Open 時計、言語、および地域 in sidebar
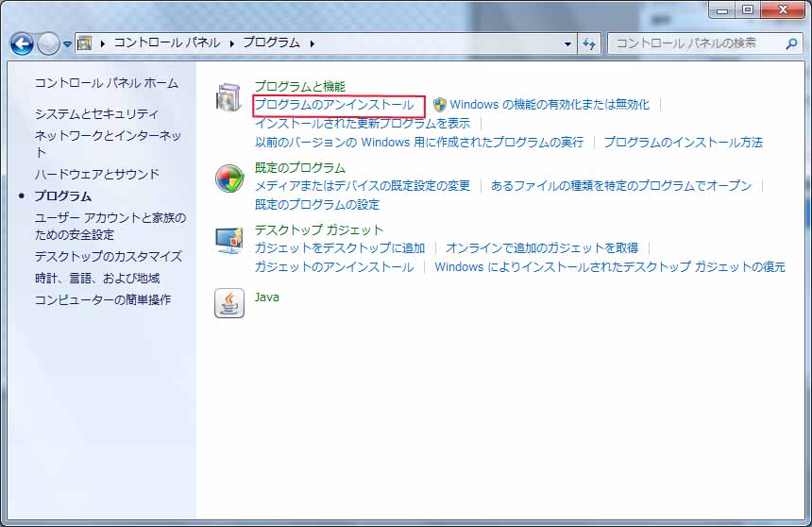Image resolution: width=812 pixels, height=527 pixels. pyautogui.click(x=97, y=279)
